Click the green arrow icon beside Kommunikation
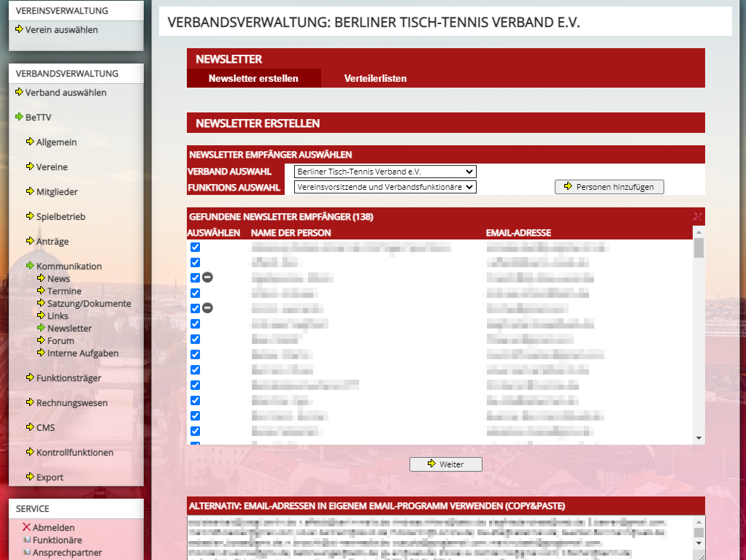This screenshot has width=746, height=560. click(30, 265)
